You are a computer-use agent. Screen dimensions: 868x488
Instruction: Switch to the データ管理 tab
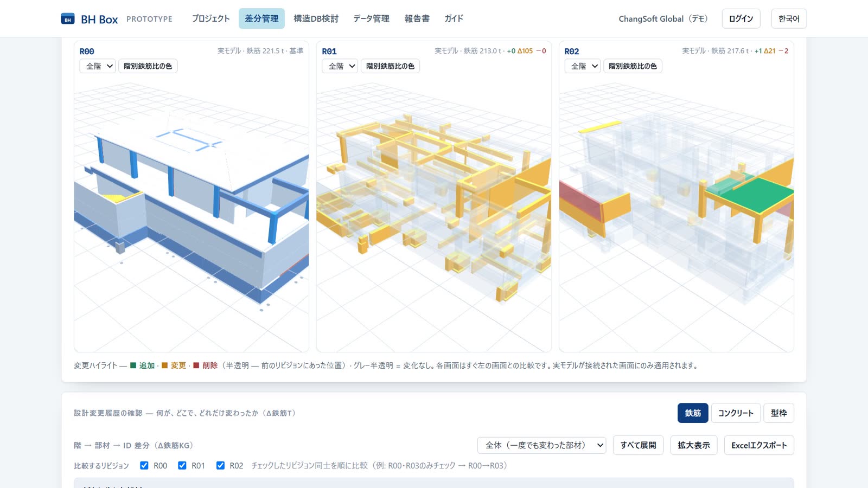[371, 18]
